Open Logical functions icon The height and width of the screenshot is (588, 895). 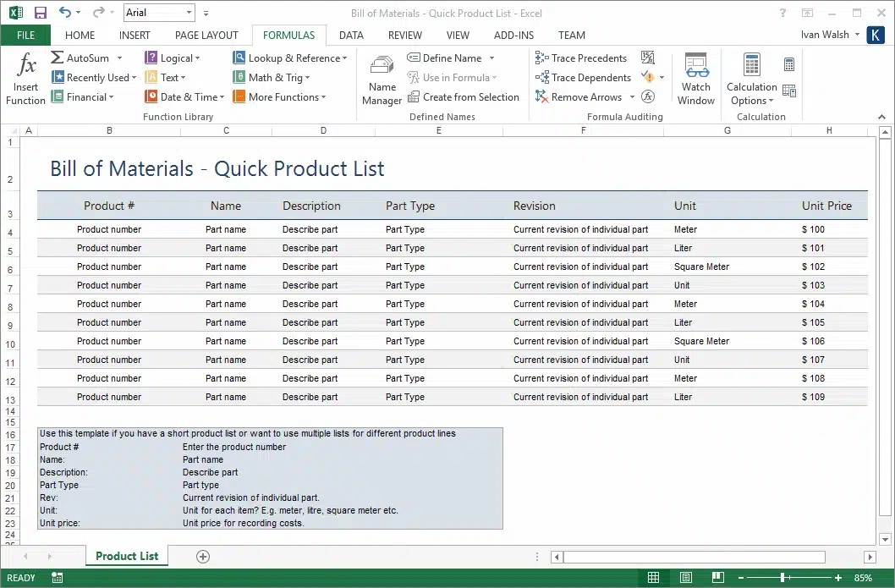tap(151, 58)
